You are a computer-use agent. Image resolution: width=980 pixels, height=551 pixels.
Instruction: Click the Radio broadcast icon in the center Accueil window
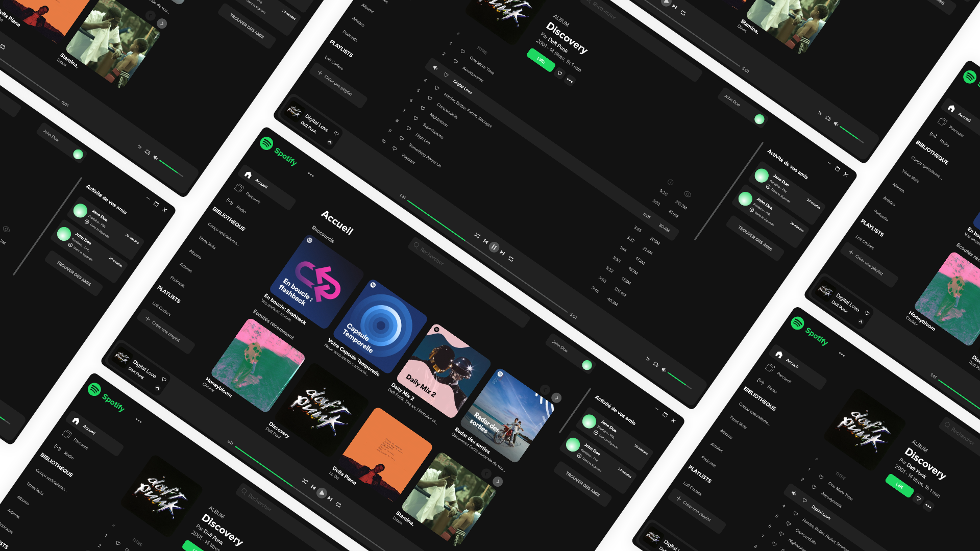230,202
